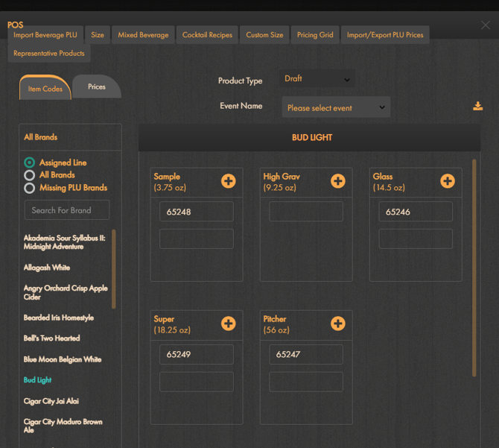Click the empty second Sample code field

197,239
